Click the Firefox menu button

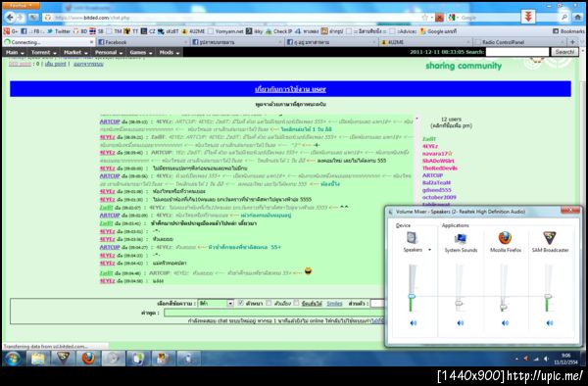[21, 6]
